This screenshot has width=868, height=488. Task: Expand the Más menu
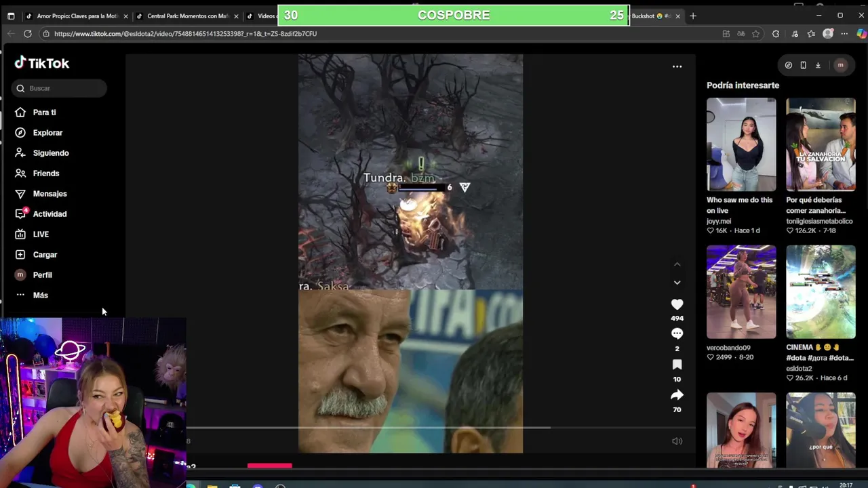tap(40, 296)
